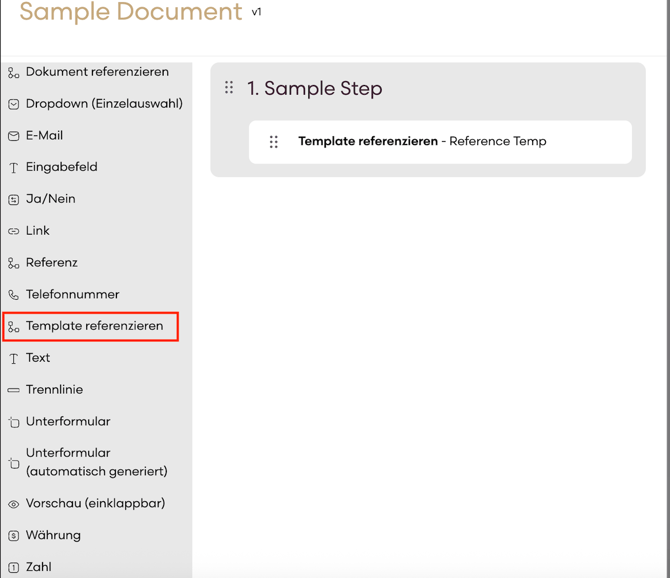Click the Link chain icon
The height and width of the screenshot is (578, 670).
point(13,231)
